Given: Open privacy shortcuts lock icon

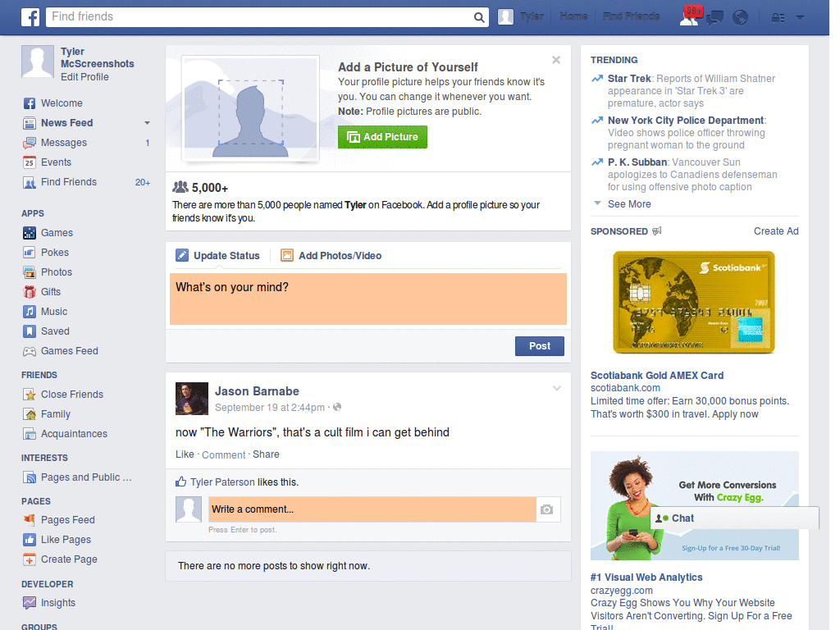Looking at the screenshot, I should pos(778,18).
